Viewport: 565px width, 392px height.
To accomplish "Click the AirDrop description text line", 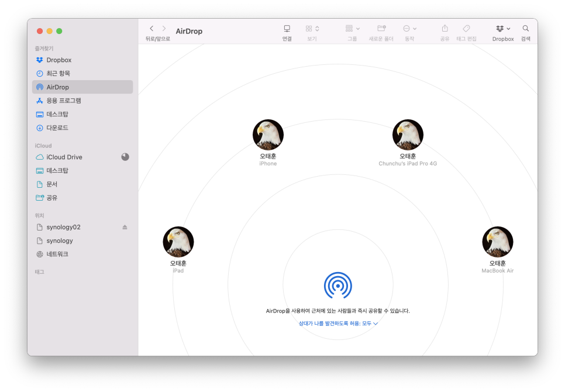I will pos(338,311).
